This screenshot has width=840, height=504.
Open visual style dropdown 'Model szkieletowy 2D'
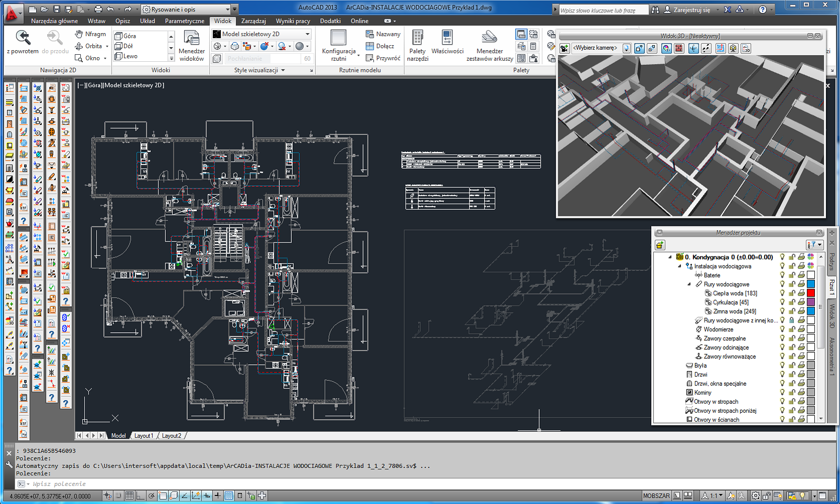pyautogui.click(x=262, y=34)
